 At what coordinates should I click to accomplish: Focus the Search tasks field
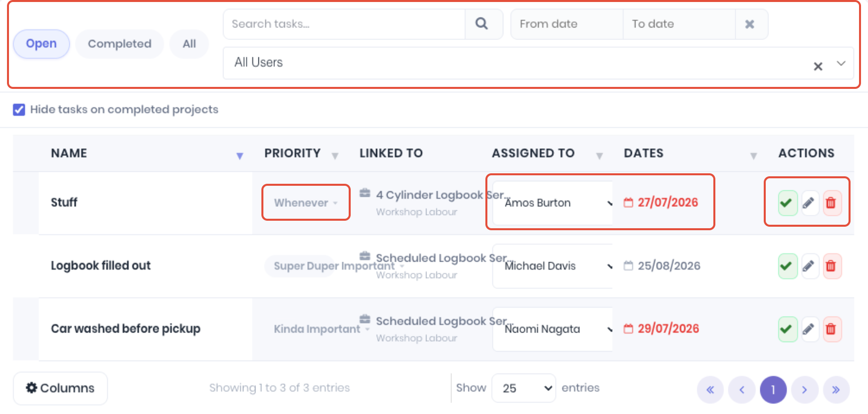coord(344,24)
